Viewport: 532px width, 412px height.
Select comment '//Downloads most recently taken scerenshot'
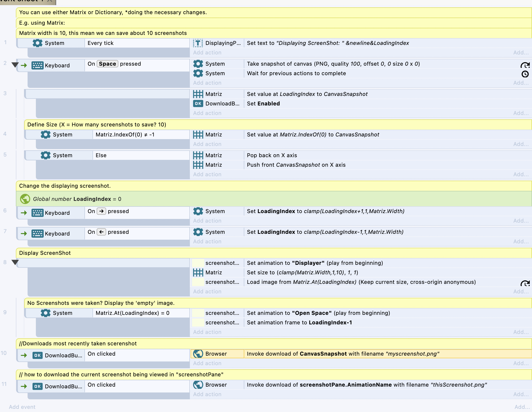[x=274, y=343]
